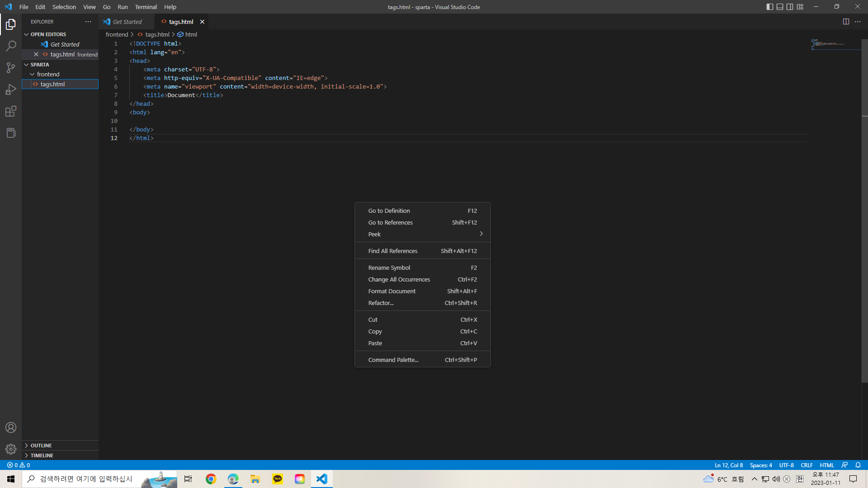Open File Explorer from taskbar
Image resolution: width=868 pixels, height=488 pixels.
(x=255, y=479)
